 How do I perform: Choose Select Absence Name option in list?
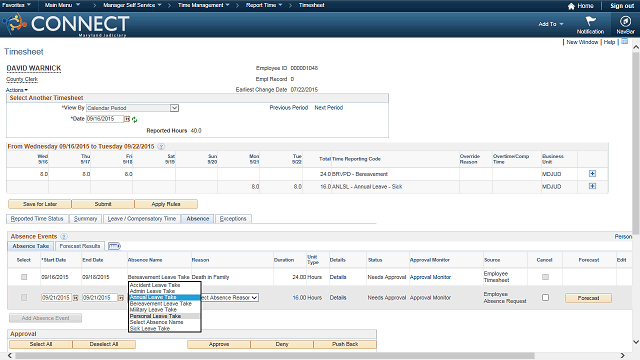coord(164,322)
